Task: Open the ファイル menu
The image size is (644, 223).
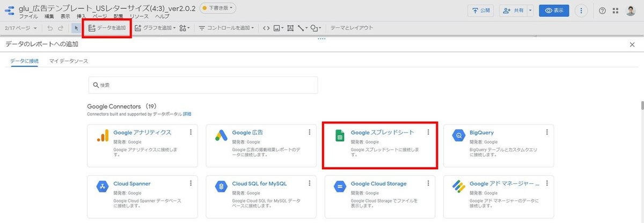Action: coord(28,17)
